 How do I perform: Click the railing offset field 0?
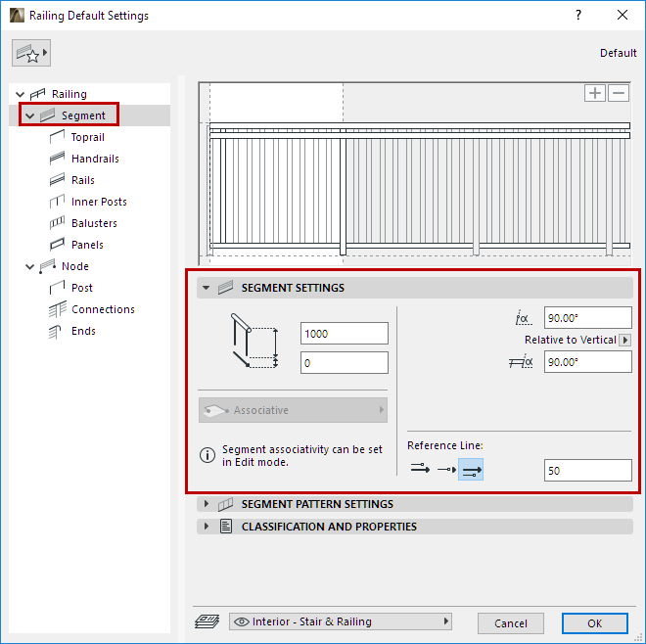(344, 362)
